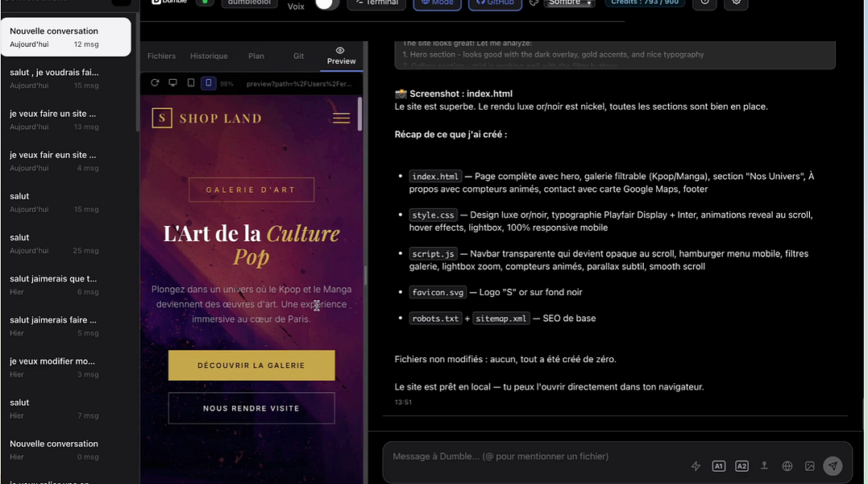Reload the preview with the refresh icon
The image size is (868, 484).
[155, 83]
